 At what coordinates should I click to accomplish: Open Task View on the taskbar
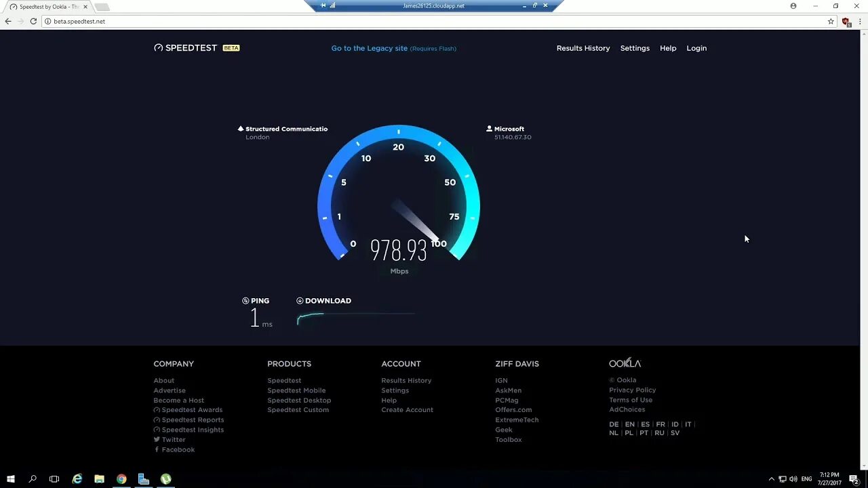pos(54,479)
